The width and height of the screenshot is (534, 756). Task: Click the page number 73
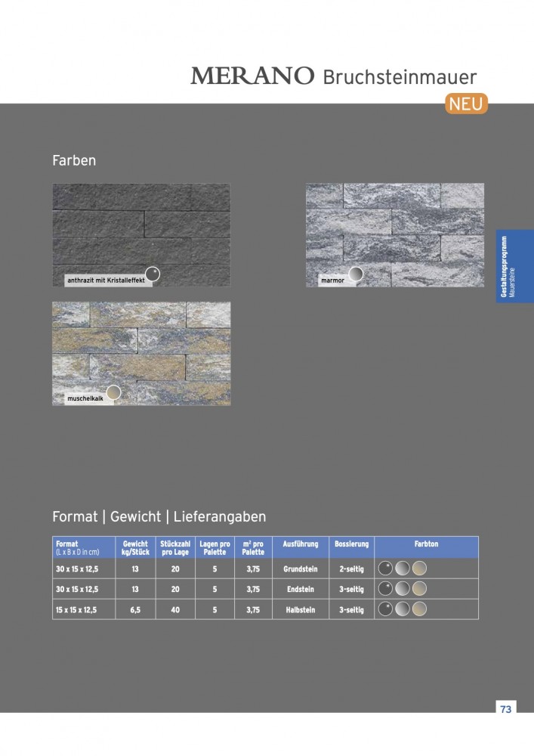click(505, 709)
